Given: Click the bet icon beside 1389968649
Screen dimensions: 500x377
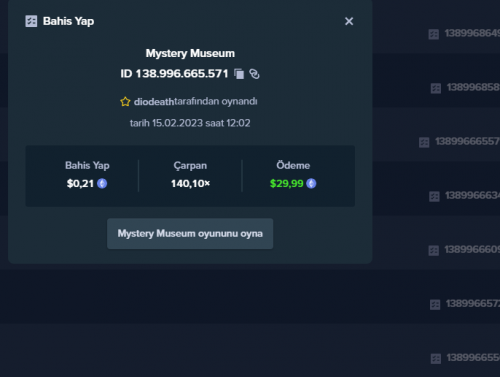Looking at the screenshot, I should (434, 34).
